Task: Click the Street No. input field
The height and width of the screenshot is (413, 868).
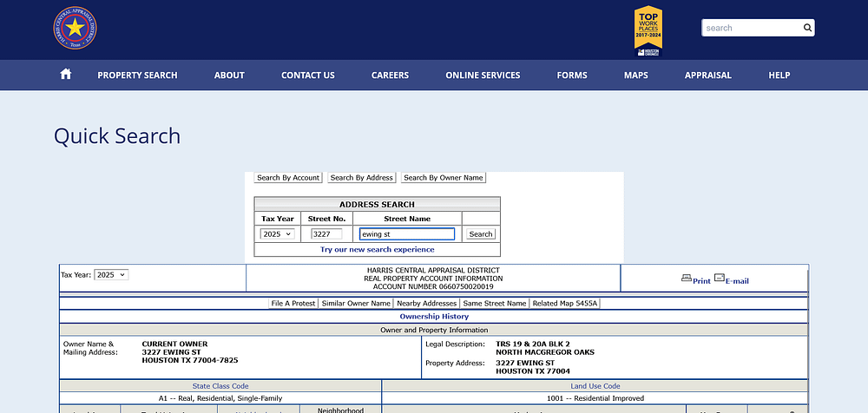Action: tap(326, 234)
